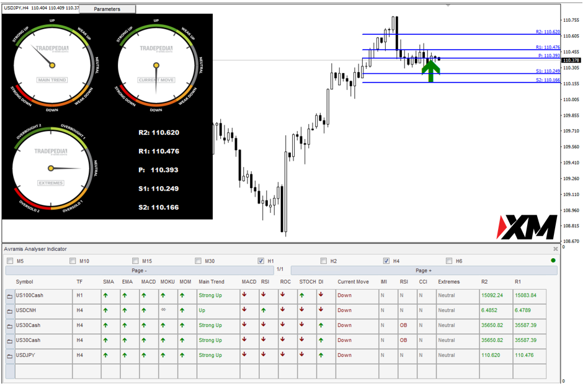Click EMA up arrow in USDCNH row

125,310
